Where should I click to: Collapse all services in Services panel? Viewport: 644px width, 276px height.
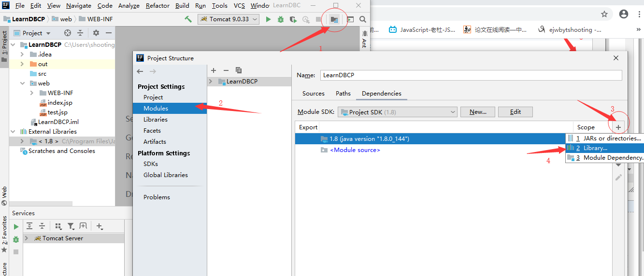tap(42, 226)
